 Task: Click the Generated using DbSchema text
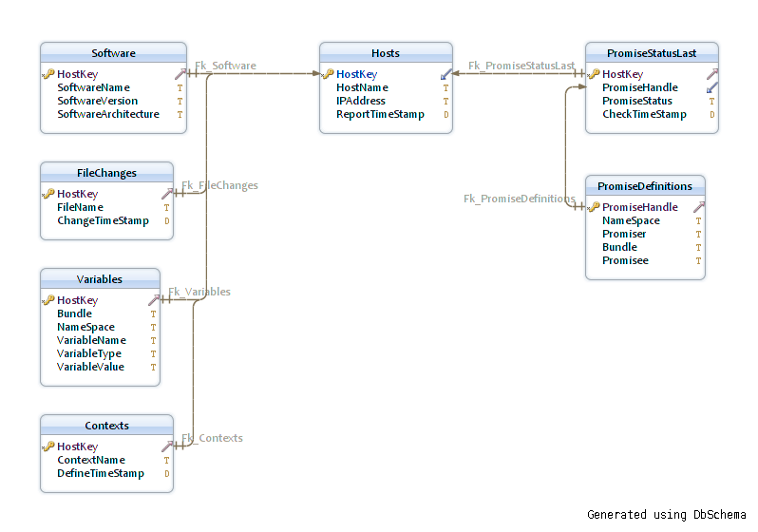667,515
